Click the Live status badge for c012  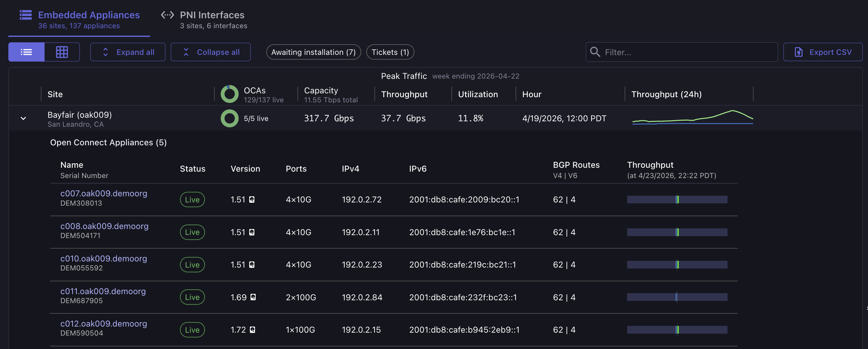(192, 329)
